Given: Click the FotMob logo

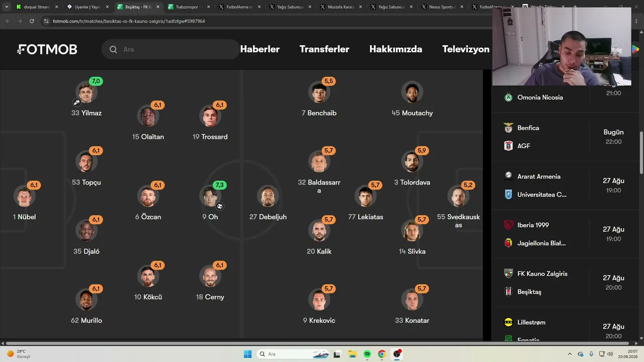Looking at the screenshot, I should 47,49.
